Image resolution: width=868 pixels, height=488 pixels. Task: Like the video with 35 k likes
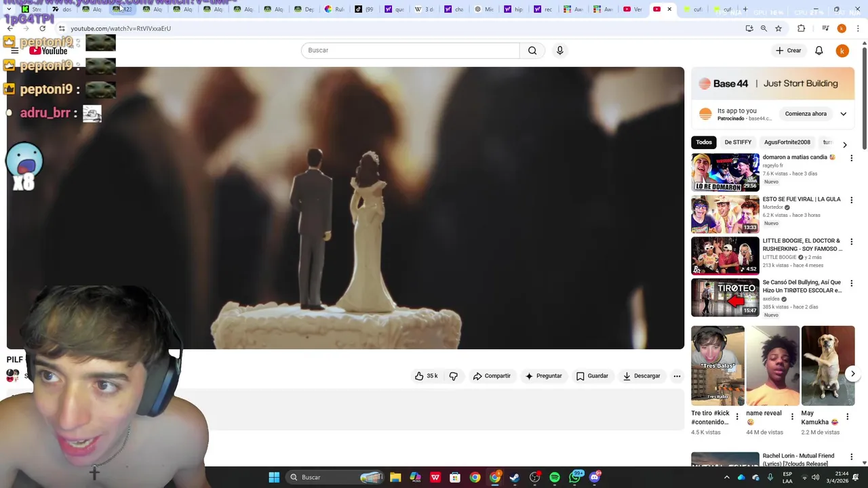[x=426, y=376]
